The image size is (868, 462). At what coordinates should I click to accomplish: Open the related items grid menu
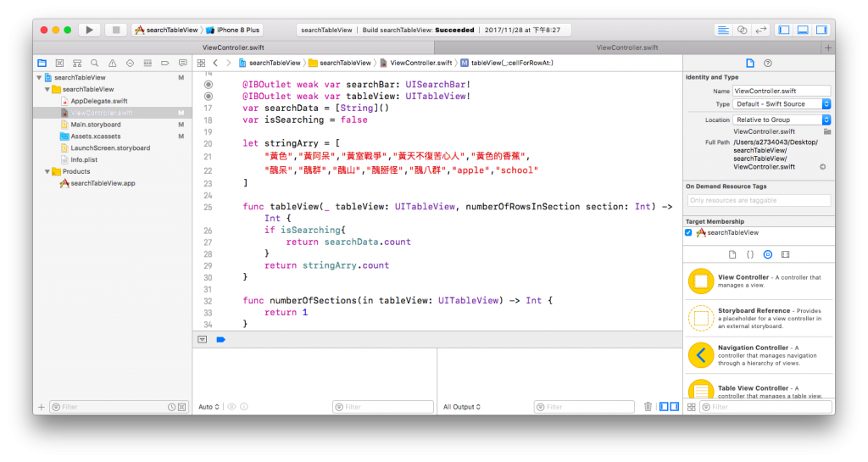tap(202, 63)
